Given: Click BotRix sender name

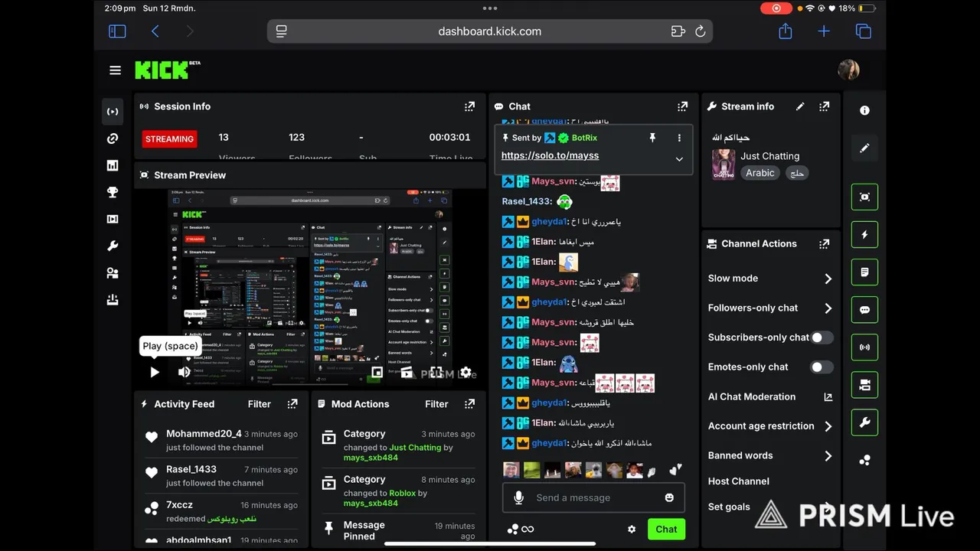Looking at the screenshot, I should 584,138.
